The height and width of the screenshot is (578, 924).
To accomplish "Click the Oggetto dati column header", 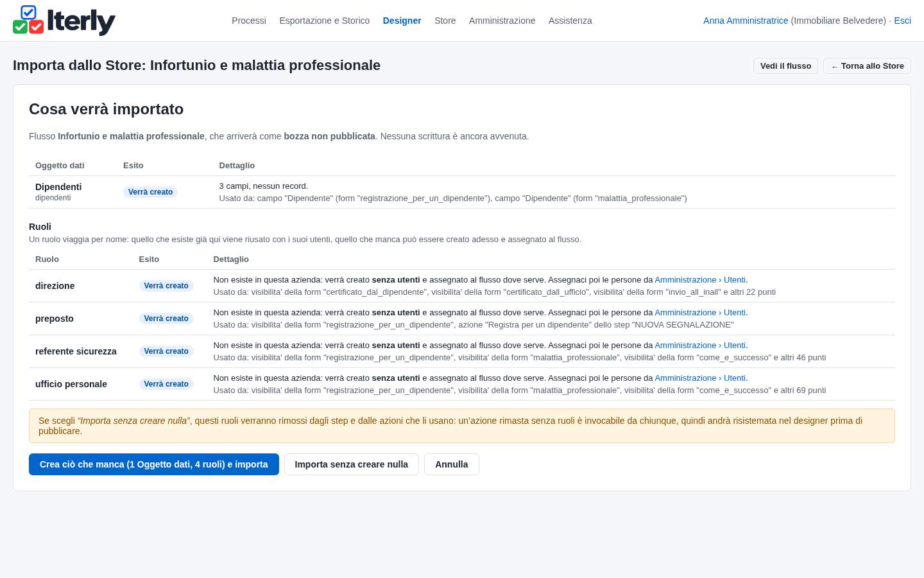I will 60,166.
